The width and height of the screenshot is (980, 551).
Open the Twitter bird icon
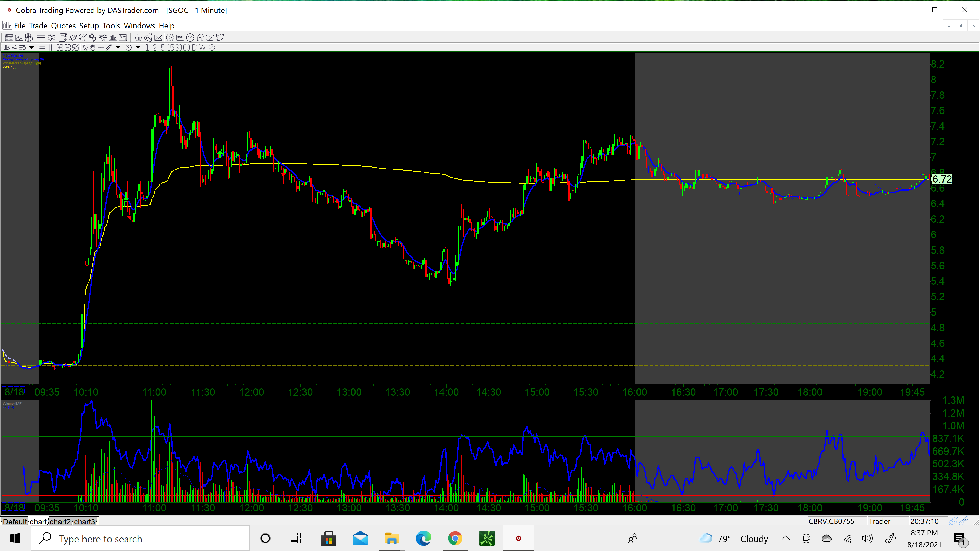coord(220,37)
